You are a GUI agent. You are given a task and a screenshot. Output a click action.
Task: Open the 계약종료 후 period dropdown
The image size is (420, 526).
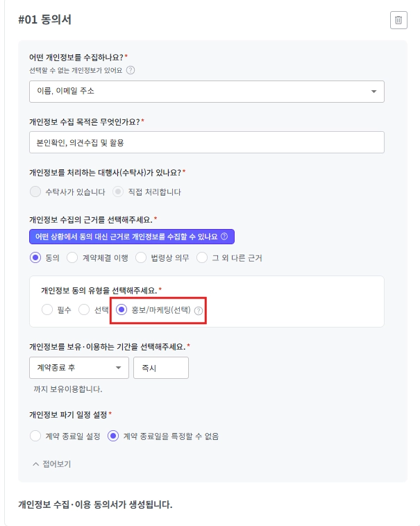tap(79, 368)
